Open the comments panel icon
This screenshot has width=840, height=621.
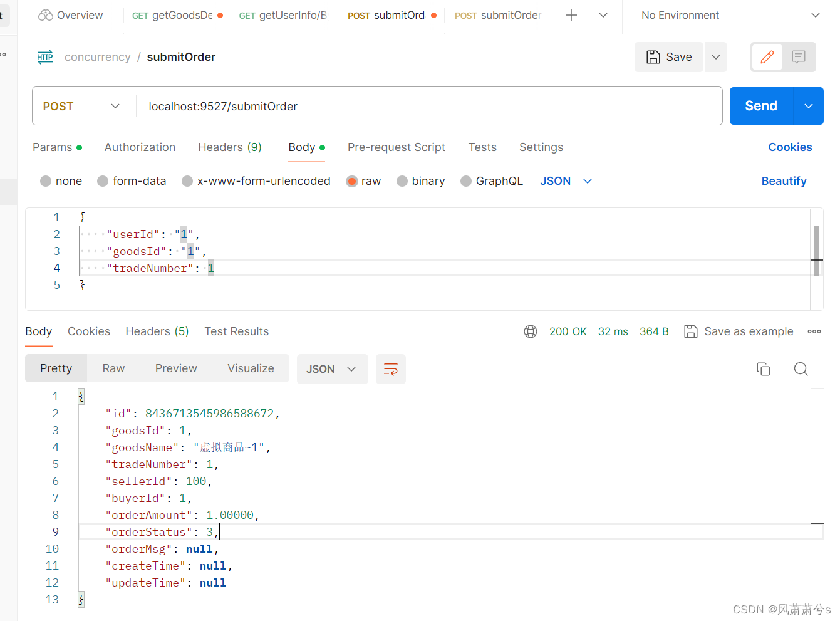click(x=798, y=57)
